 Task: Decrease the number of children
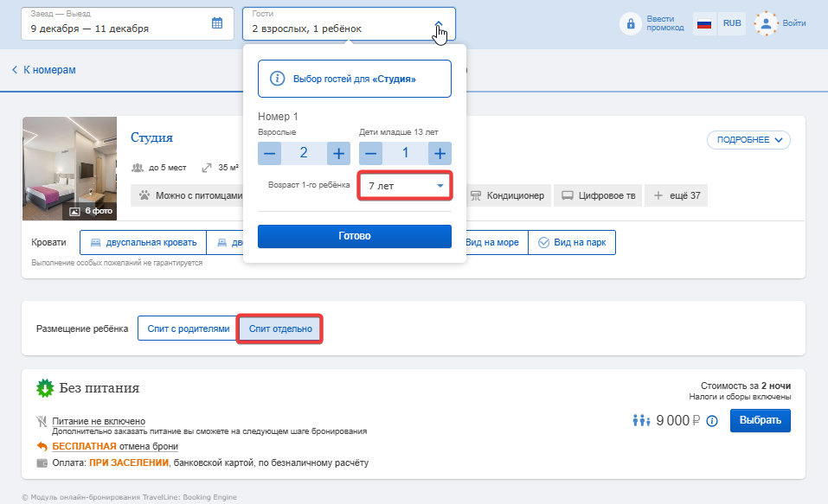pyautogui.click(x=370, y=154)
